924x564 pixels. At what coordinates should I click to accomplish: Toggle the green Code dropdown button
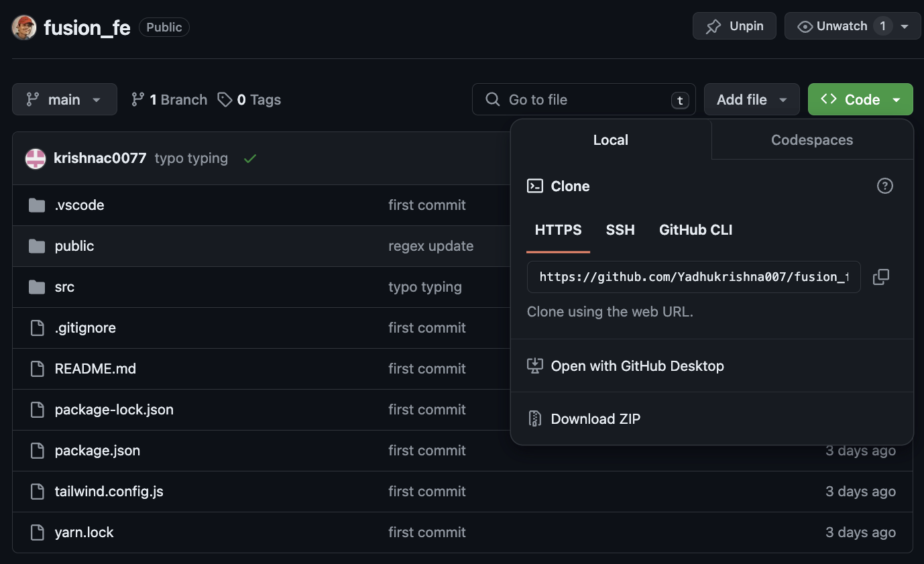pyautogui.click(x=860, y=99)
